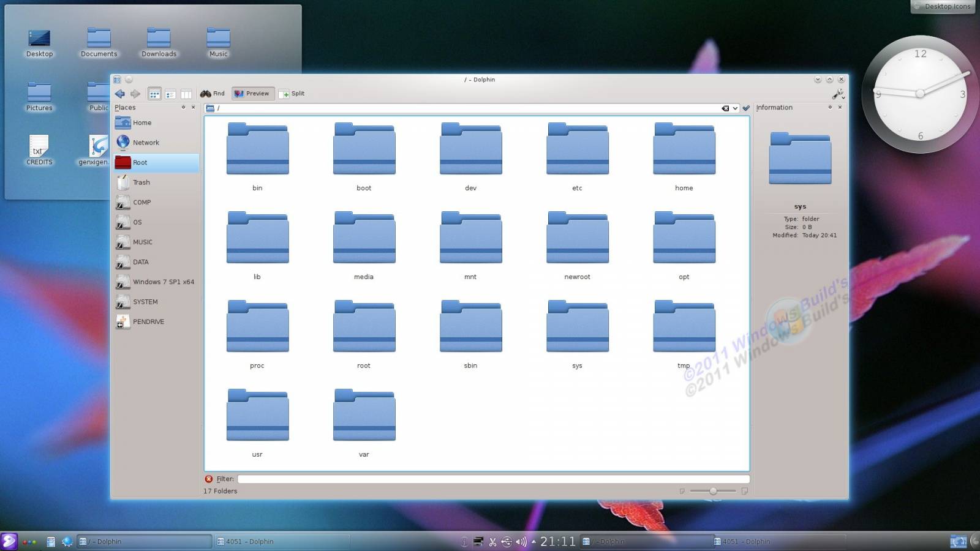
Task: Open Trash in Places
Action: pos(156,182)
